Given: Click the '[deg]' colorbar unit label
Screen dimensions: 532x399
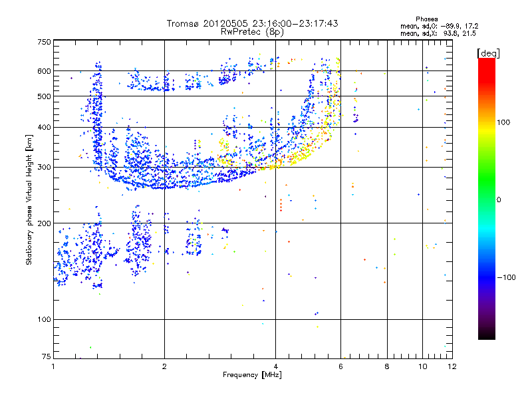Looking at the screenshot, I should 488,53.
